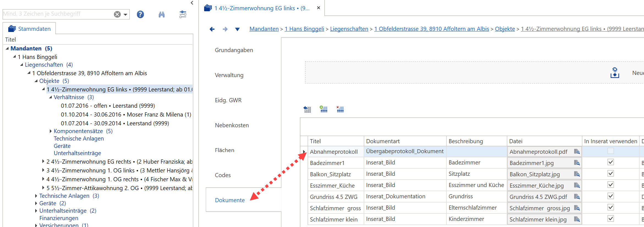The image size is (644, 227).
Task: Add a new row with the green plus grid icon
Action: point(324,109)
